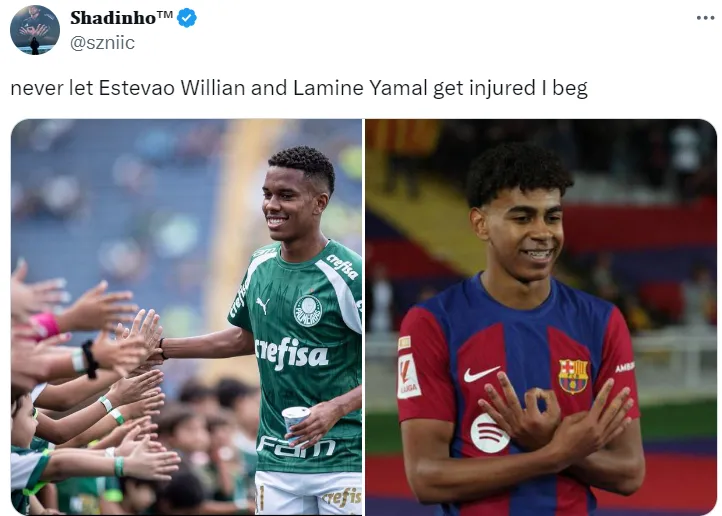722x516 pixels.
Task: Click the crefisa sponsor text on jersey
Action: coord(291,354)
